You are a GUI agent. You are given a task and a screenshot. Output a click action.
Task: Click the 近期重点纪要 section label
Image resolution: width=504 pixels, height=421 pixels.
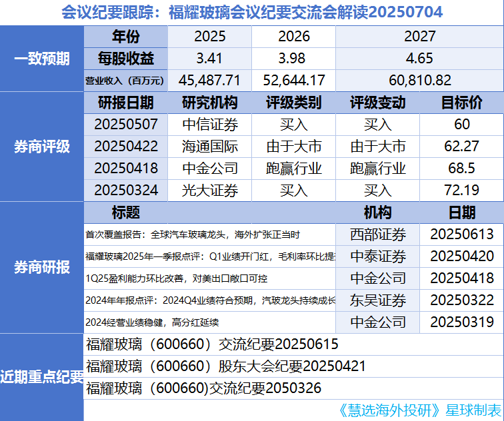click(x=42, y=377)
